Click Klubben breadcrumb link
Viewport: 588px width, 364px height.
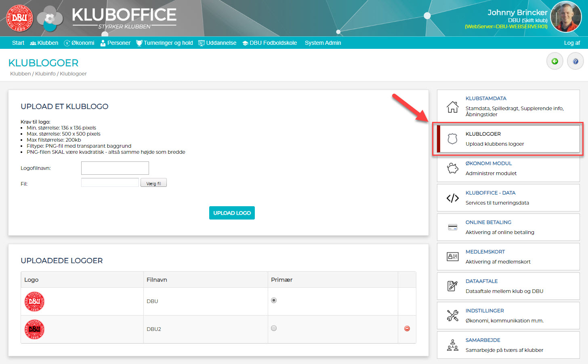pos(20,74)
